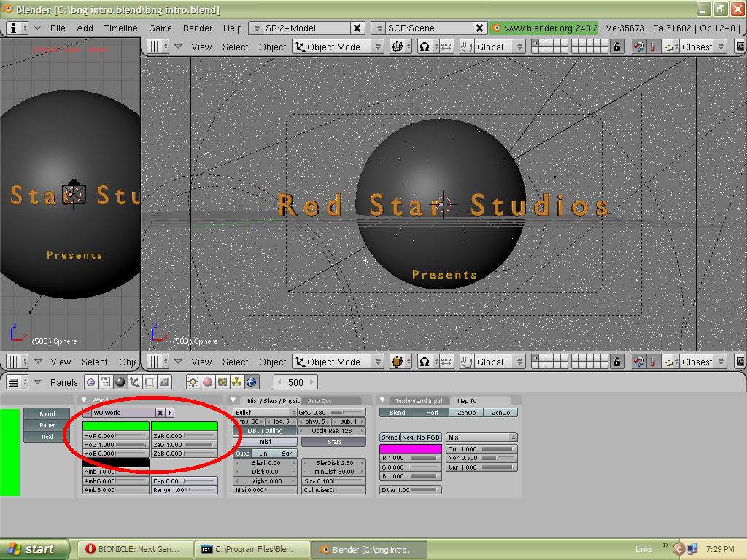Open the World buttons globe icon
Image resolution: width=747 pixels, height=560 pixels.
[x=251, y=382]
